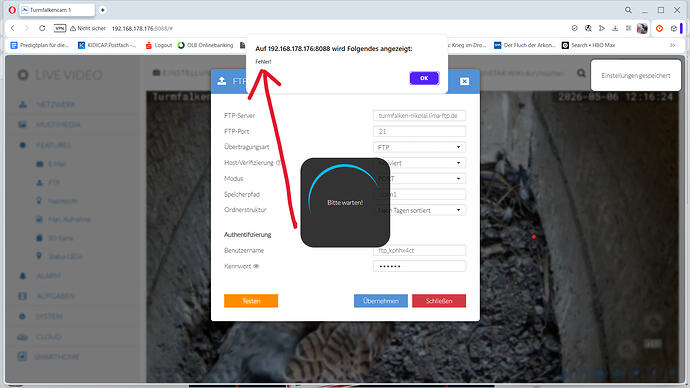The height and width of the screenshot is (388, 690).
Task: Click the Multimedia picture icon
Action: [22, 125]
